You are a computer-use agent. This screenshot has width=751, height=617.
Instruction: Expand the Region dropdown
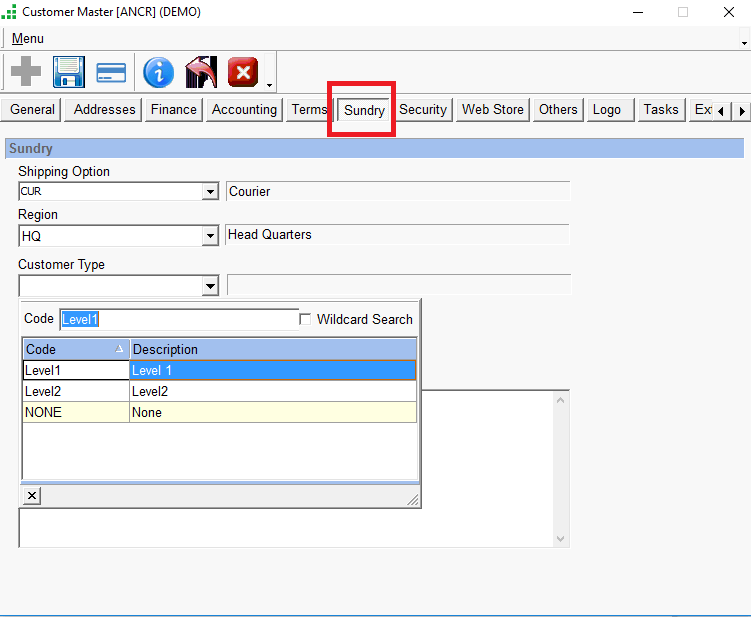click(x=210, y=236)
